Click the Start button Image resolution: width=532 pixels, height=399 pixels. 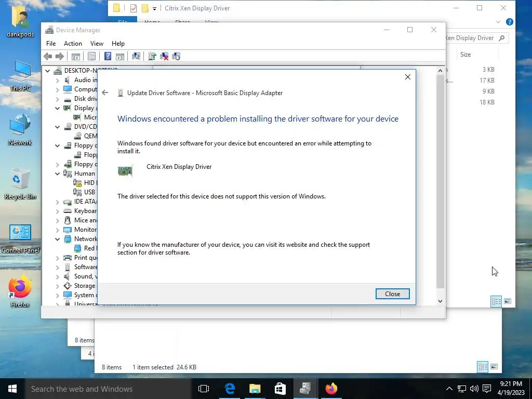pos(12,389)
